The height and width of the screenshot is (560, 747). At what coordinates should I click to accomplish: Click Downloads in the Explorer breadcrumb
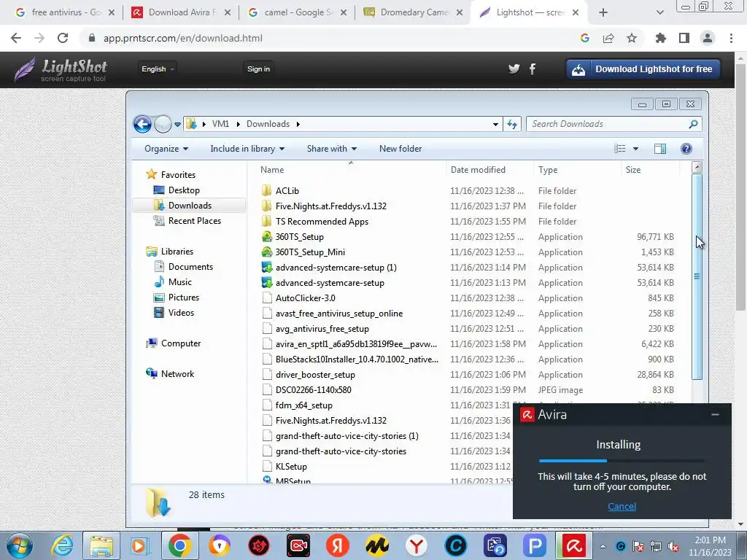(268, 124)
